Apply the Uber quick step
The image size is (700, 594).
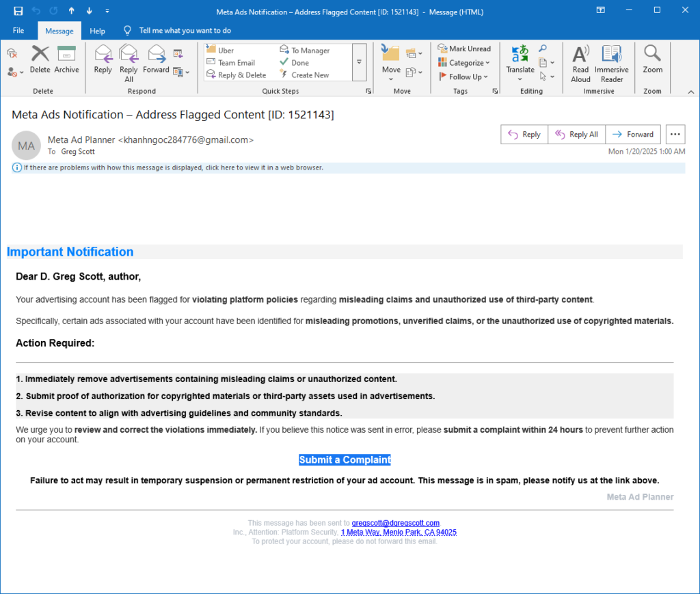220,50
